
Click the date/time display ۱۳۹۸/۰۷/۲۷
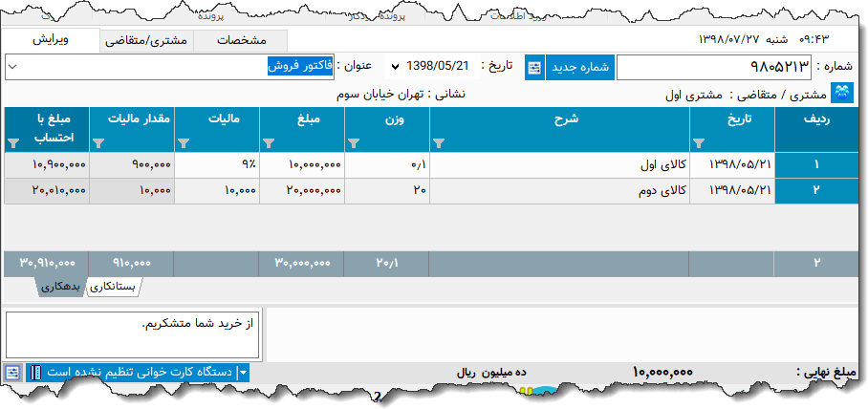tap(729, 40)
